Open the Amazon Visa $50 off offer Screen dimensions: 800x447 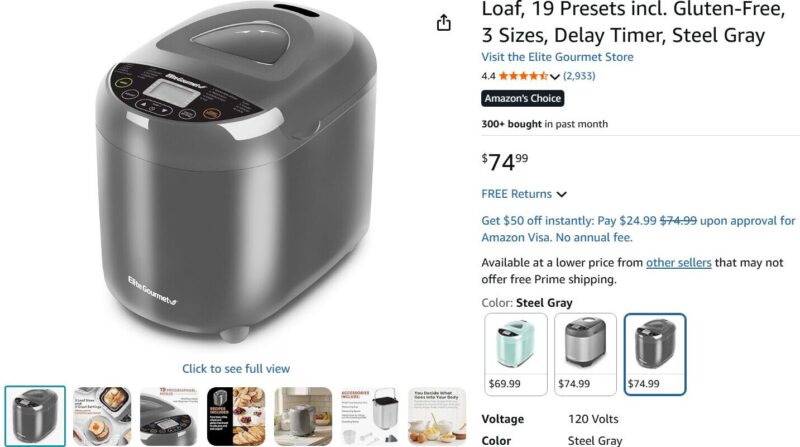638,229
